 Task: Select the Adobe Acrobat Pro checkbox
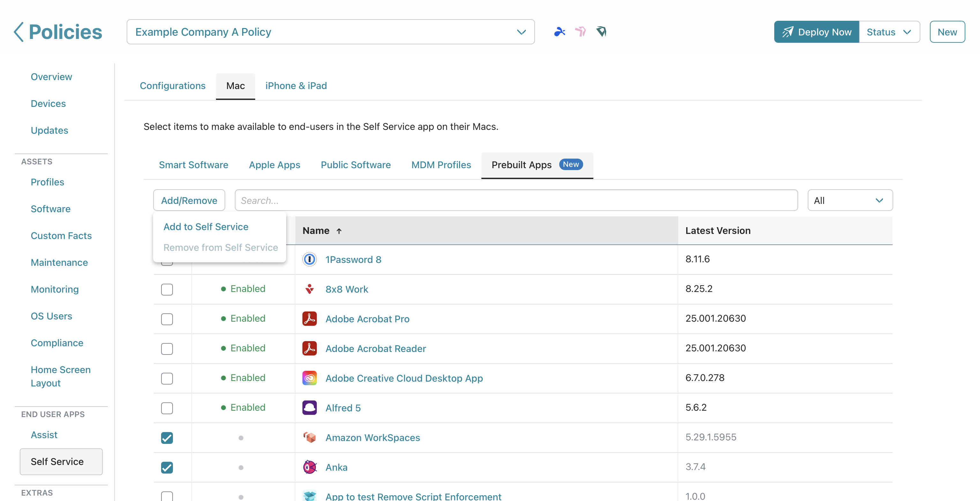pos(167,319)
